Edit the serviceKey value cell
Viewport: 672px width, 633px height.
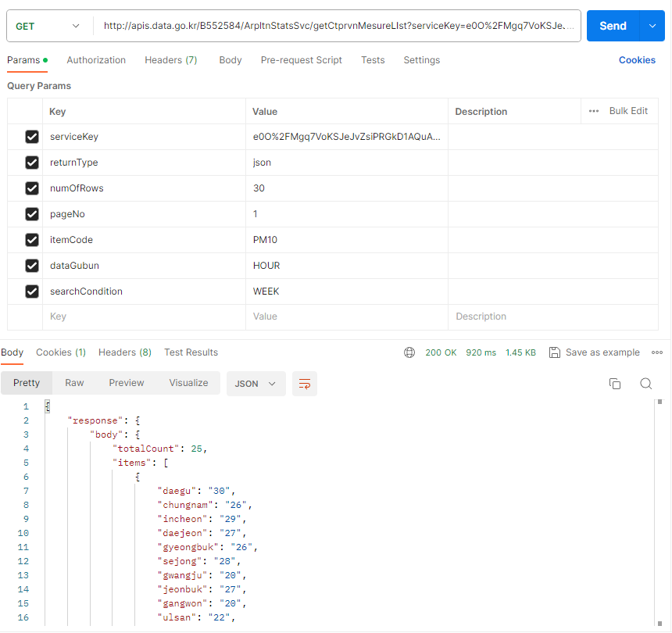[x=347, y=137]
